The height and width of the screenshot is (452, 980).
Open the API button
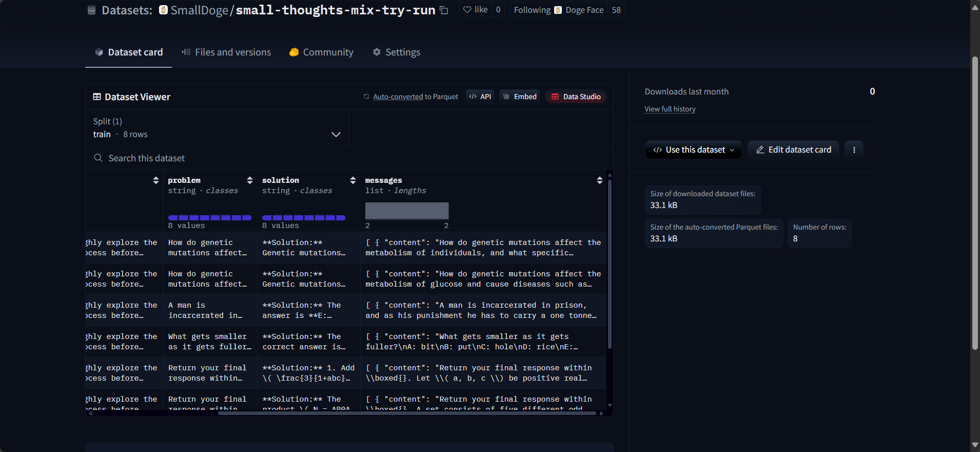point(480,97)
